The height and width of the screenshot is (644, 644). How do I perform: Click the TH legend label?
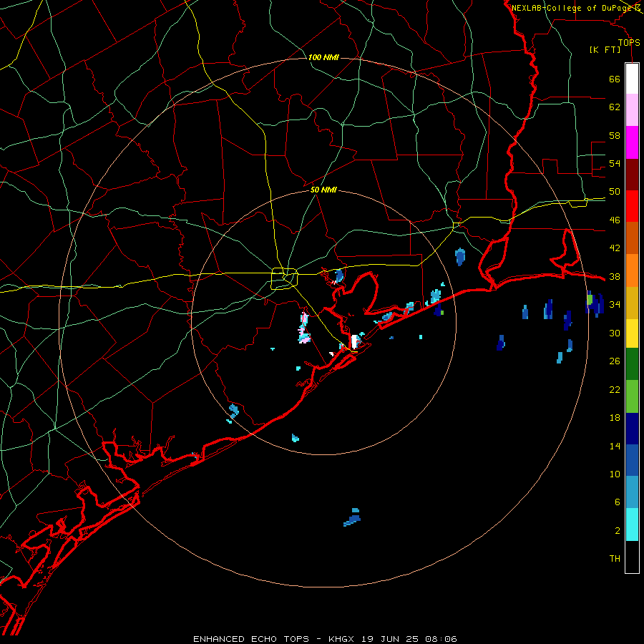click(615, 559)
